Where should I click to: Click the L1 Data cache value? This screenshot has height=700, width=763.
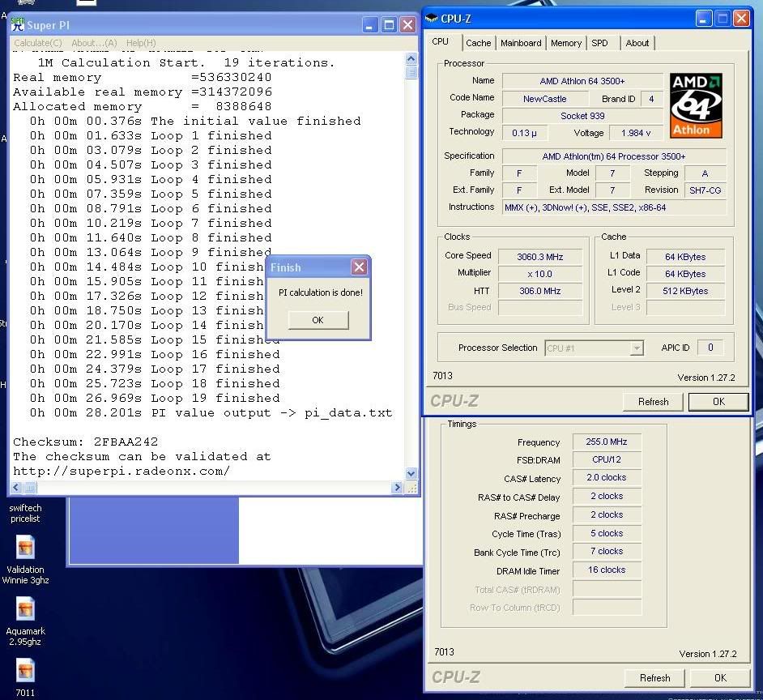(x=685, y=257)
